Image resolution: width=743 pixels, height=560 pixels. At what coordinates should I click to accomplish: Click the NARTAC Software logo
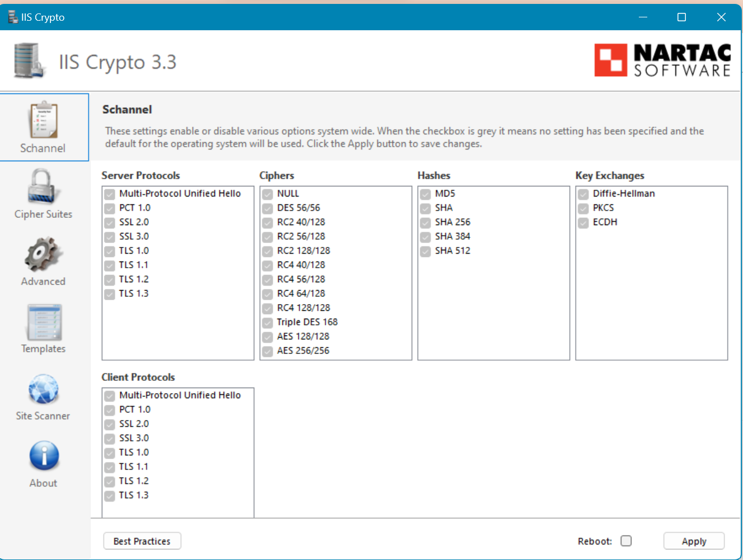tap(662, 60)
